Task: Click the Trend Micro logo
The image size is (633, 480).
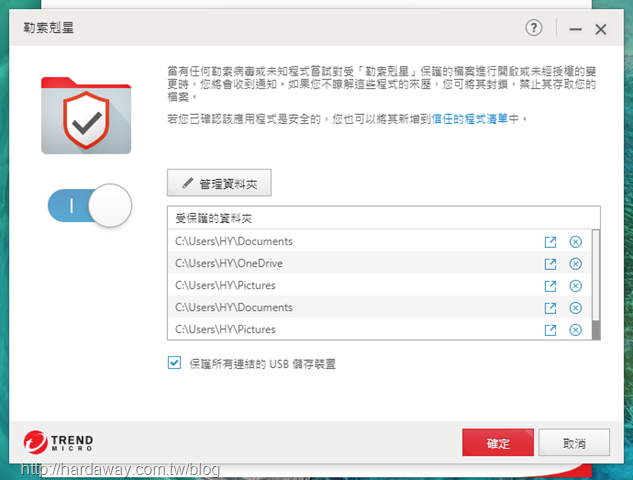Action: (58, 442)
